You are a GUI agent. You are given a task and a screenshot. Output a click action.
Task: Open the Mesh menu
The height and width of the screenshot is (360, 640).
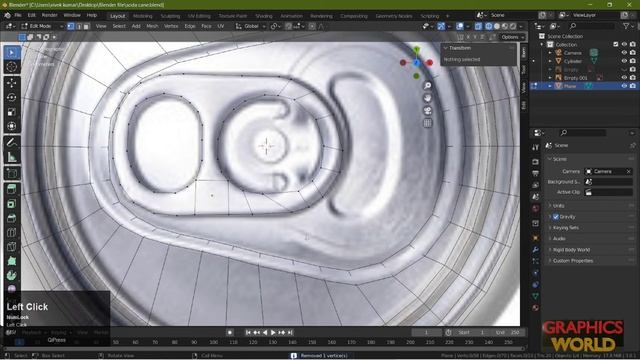coord(152,26)
